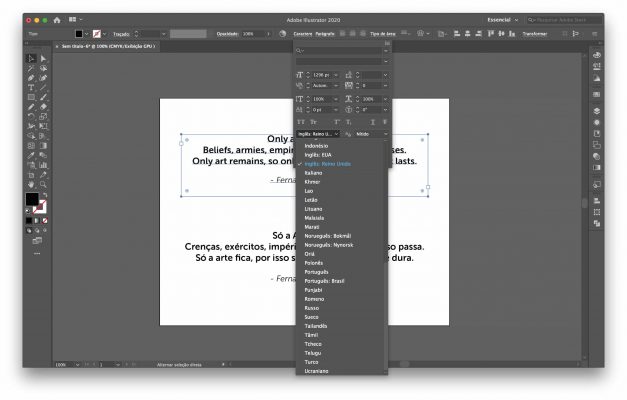Select the Type tool in toolbar

(x=31, y=87)
